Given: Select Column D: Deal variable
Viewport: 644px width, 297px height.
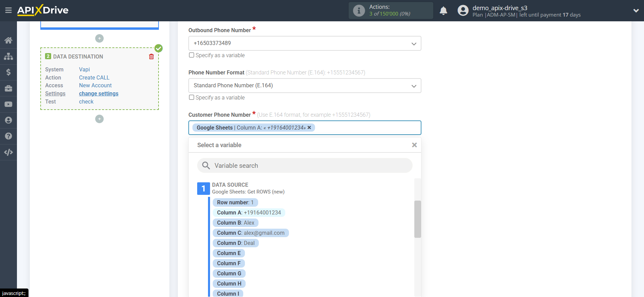Looking at the screenshot, I should [x=236, y=243].
